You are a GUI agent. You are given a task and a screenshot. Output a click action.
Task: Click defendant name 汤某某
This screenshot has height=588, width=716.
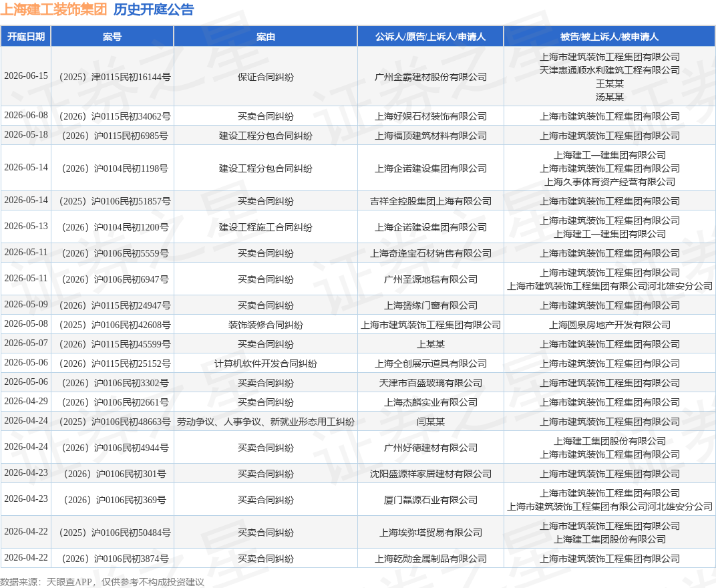[610, 96]
